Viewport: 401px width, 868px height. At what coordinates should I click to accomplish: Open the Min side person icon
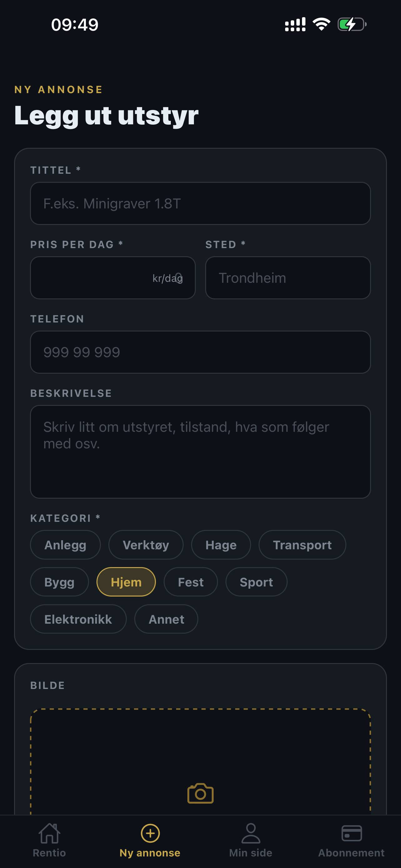click(x=251, y=833)
